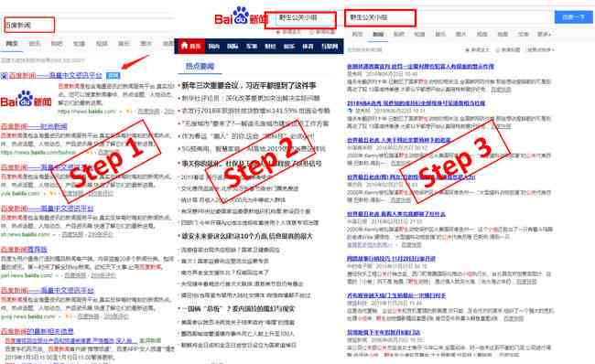Click the 野生公关小组 search box in Step 3 panel
Image resolution: width=595 pixels, height=364 pixels.
click(380, 17)
